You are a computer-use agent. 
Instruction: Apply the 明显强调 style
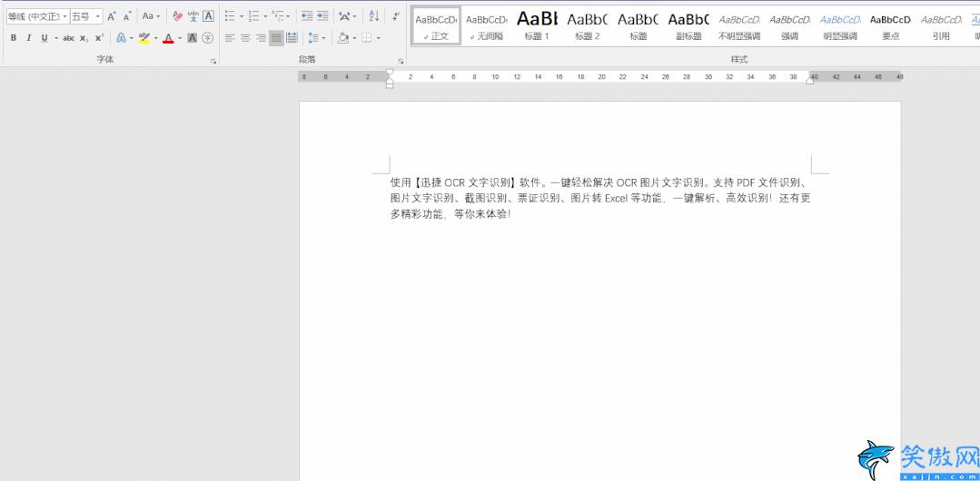841,26
